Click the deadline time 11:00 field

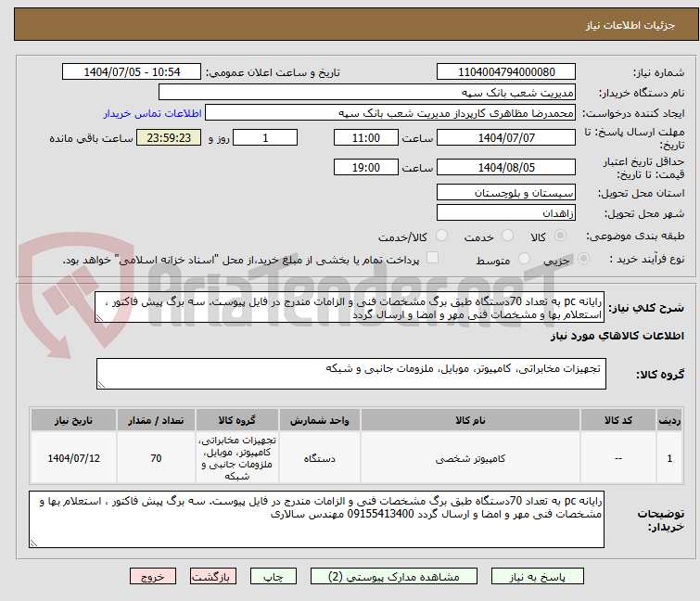tap(366, 137)
